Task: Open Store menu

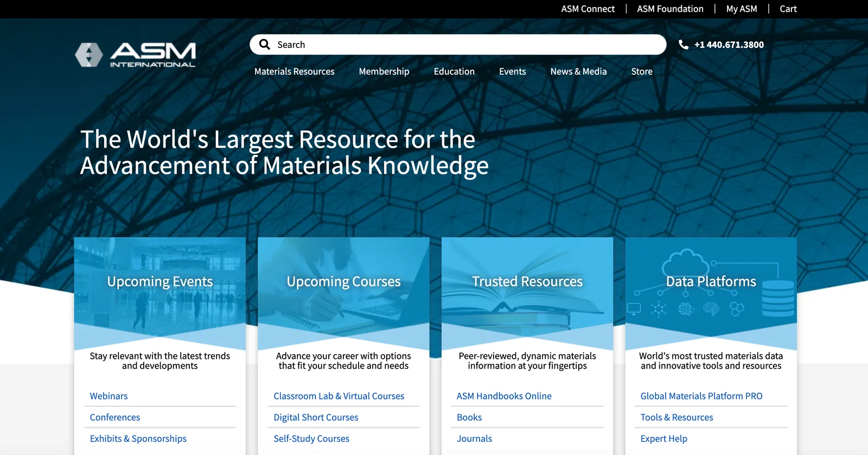Action: [642, 71]
